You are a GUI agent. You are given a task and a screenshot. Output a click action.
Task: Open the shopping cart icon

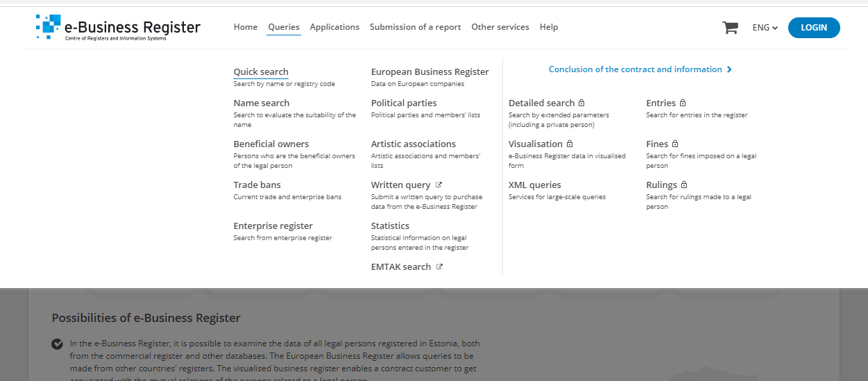click(x=730, y=28)
